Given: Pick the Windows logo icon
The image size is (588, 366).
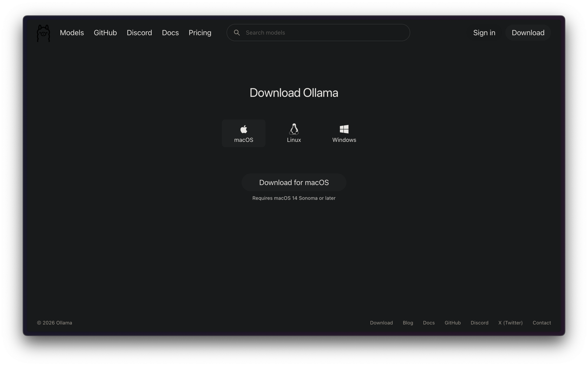Looking at the screenshot, I should (344, 129).
